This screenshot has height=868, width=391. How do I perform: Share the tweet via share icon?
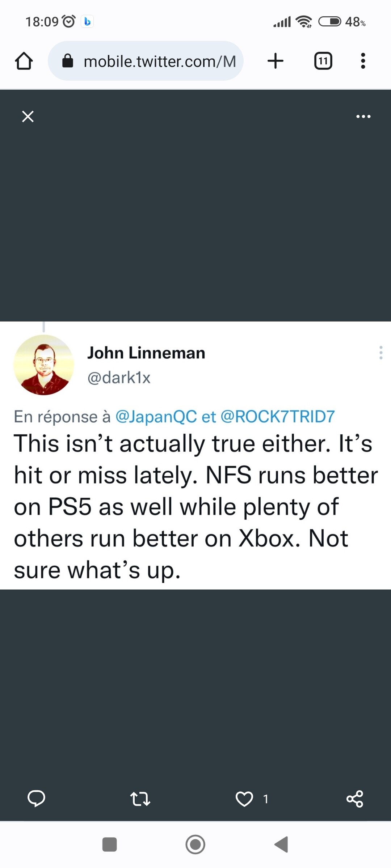coord(355,799)
